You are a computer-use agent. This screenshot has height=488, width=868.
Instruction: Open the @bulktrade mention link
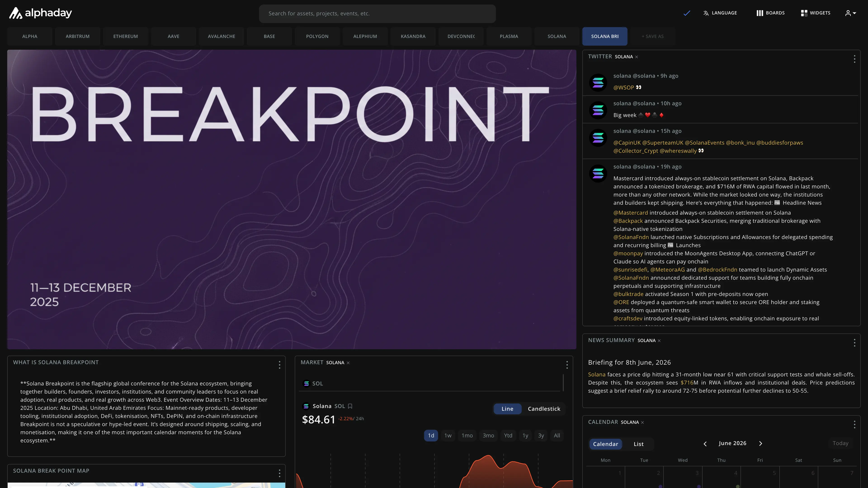click(628, 294)
